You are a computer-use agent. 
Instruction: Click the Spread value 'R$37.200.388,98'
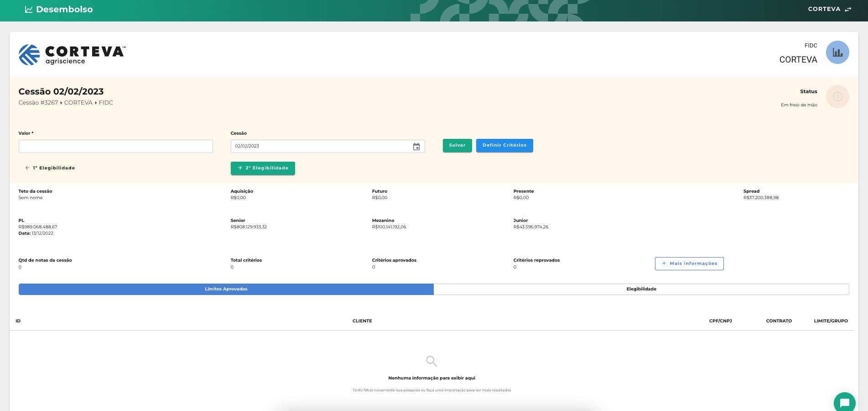761,198
